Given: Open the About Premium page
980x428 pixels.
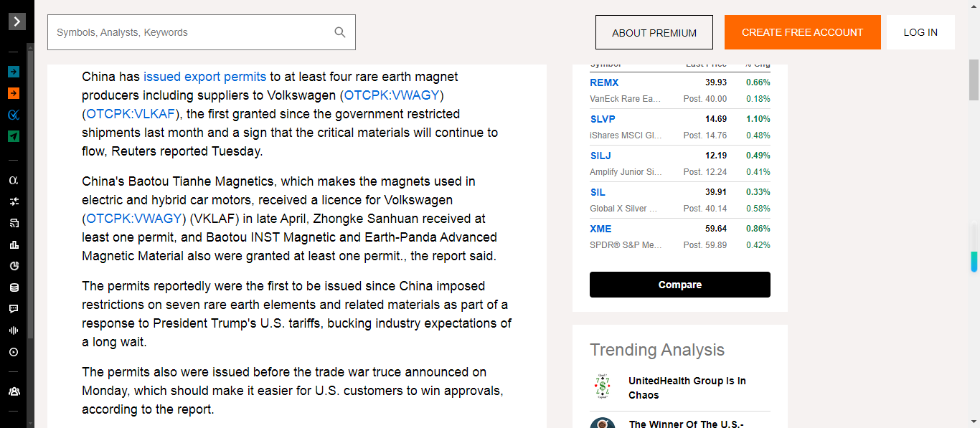Looking at the screenshot, I should 654,32.
